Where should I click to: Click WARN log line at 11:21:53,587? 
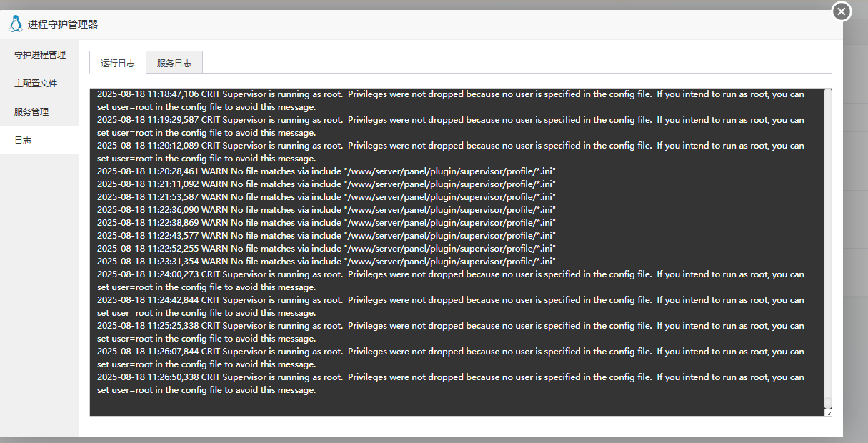tap(326, 197)
